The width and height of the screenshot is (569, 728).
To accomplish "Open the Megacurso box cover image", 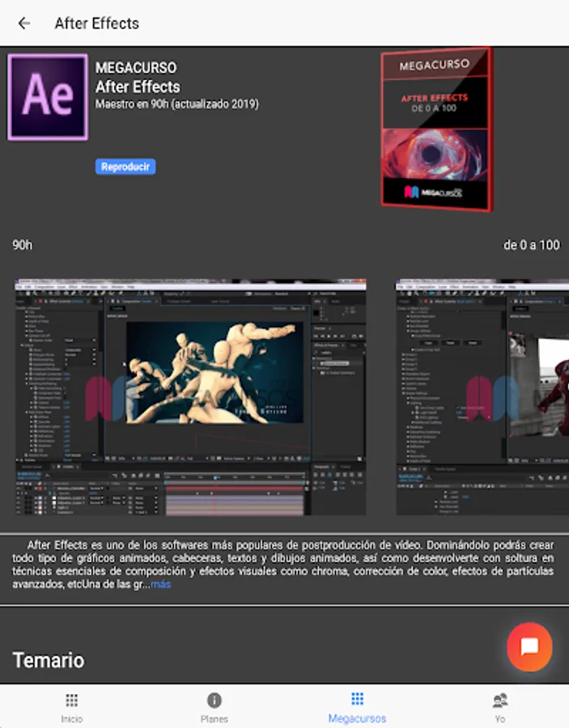I will point(436,129).
